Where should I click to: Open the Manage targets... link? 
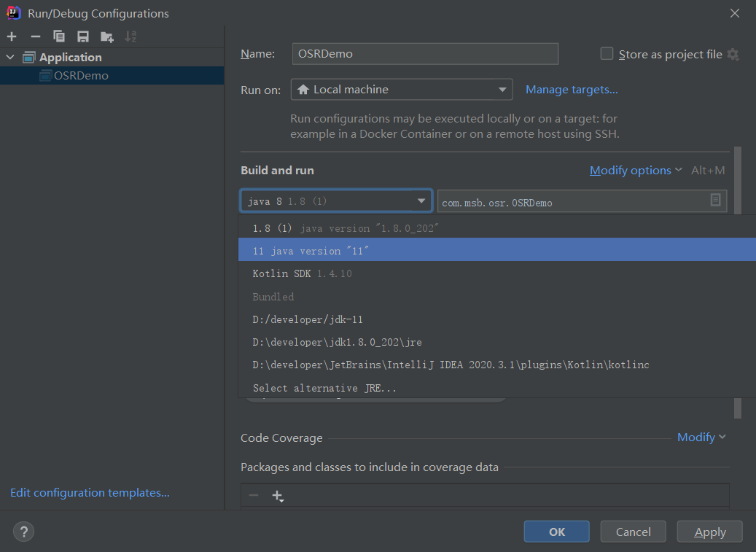click(572, 89)
